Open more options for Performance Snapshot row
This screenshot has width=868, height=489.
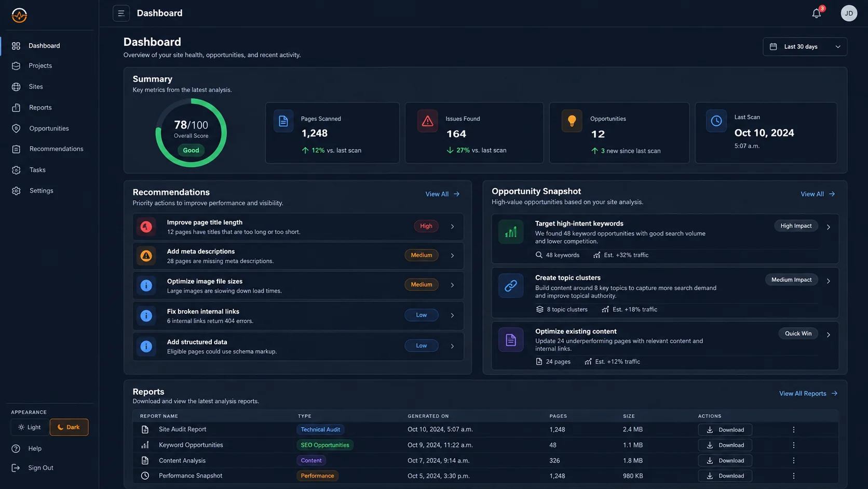coord(793,476)
